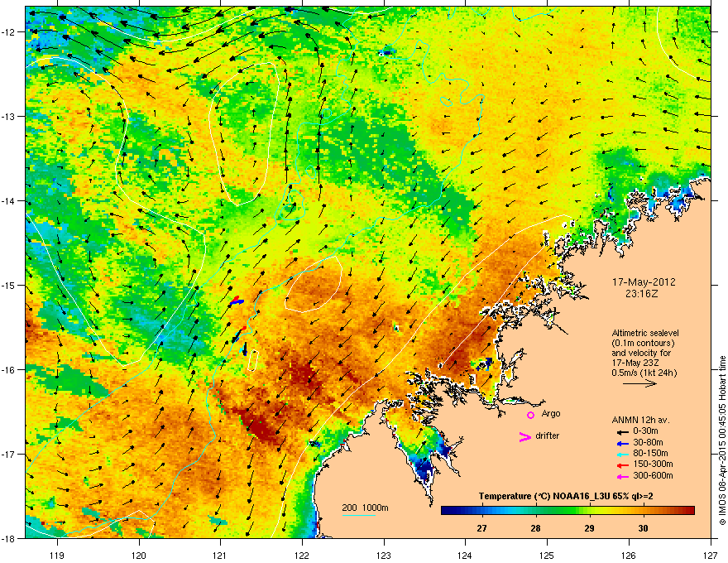Click the magenta 300-600m arrow legend symbol
The height and width of the screenshot is (563, 728).
(621, 477)
